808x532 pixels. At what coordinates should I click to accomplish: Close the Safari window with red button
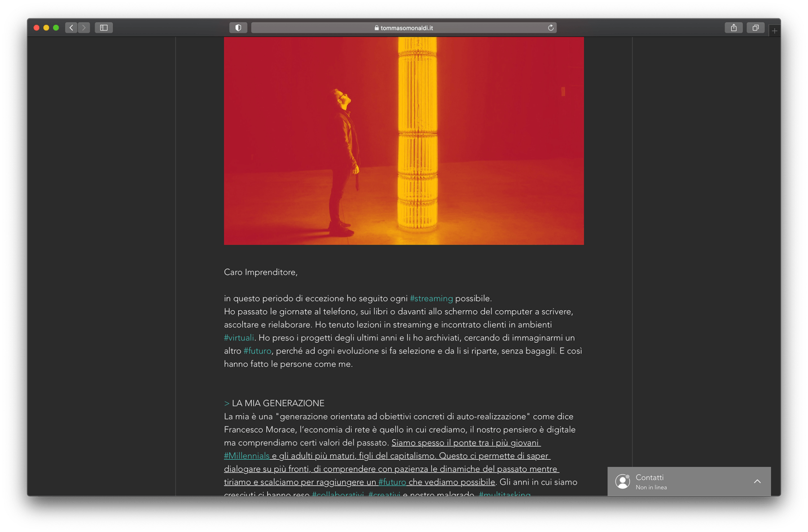click(x=36, y=28)
